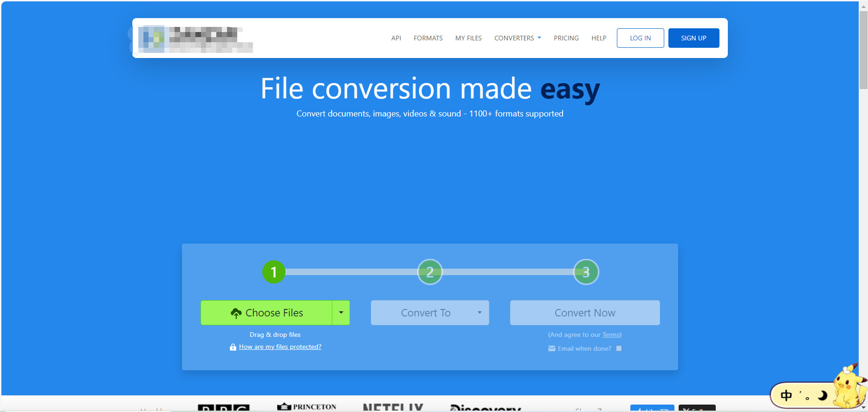Click the blurred site logo in the header

tap(195, 39)
